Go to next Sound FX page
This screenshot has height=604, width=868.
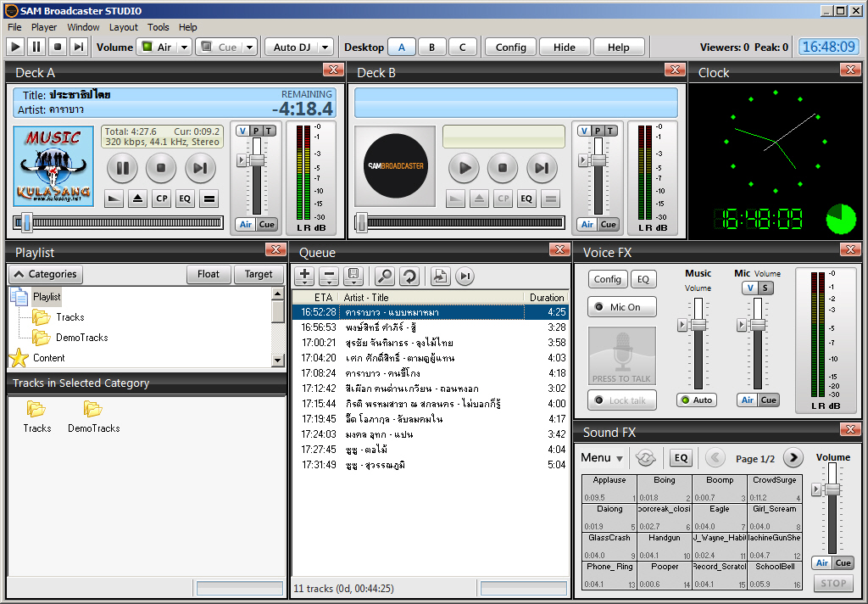point(793,458)
